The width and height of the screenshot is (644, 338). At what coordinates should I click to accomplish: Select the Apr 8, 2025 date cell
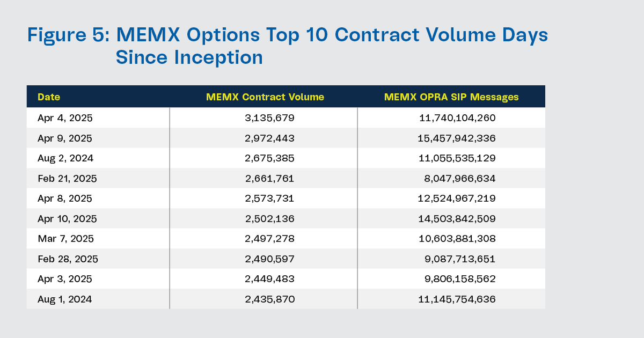pyautogui.click(x=64, y=199)
